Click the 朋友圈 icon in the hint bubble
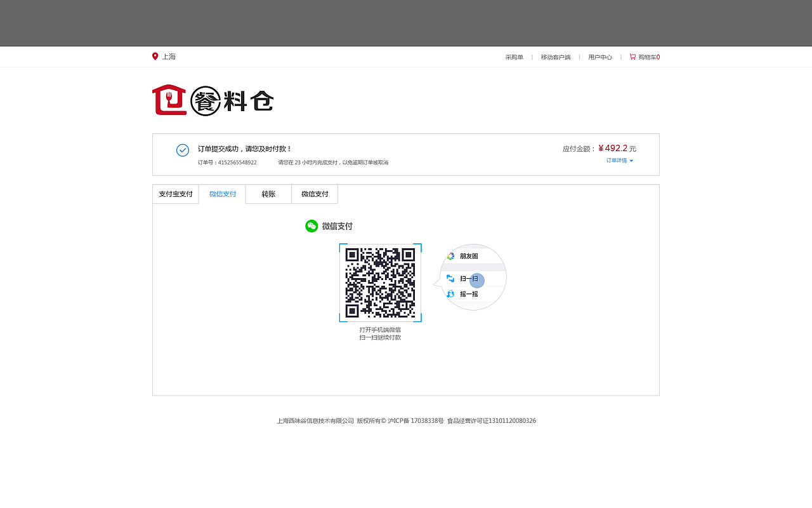Image resolution: width=812 pixels, height=508 pixels. click(450, 256)
